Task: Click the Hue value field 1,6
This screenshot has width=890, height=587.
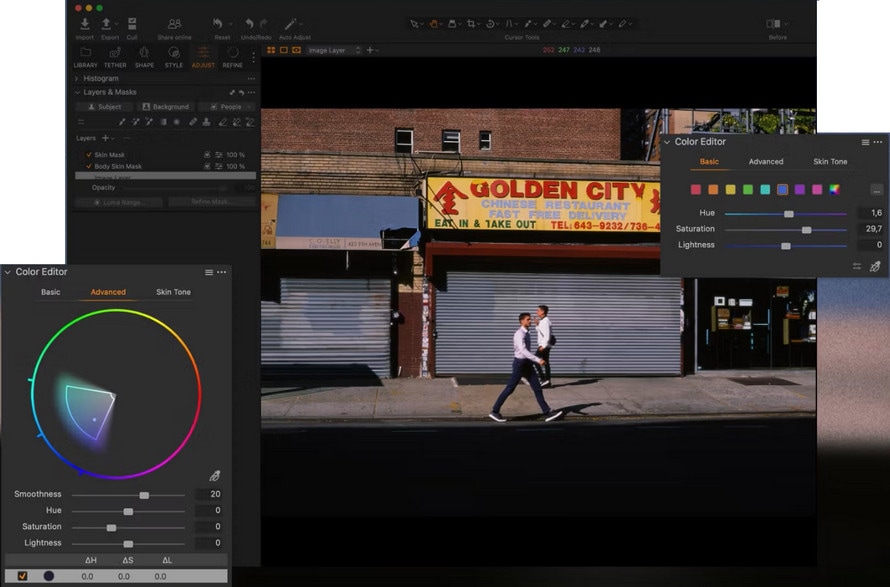Action: tap(871, 213)
